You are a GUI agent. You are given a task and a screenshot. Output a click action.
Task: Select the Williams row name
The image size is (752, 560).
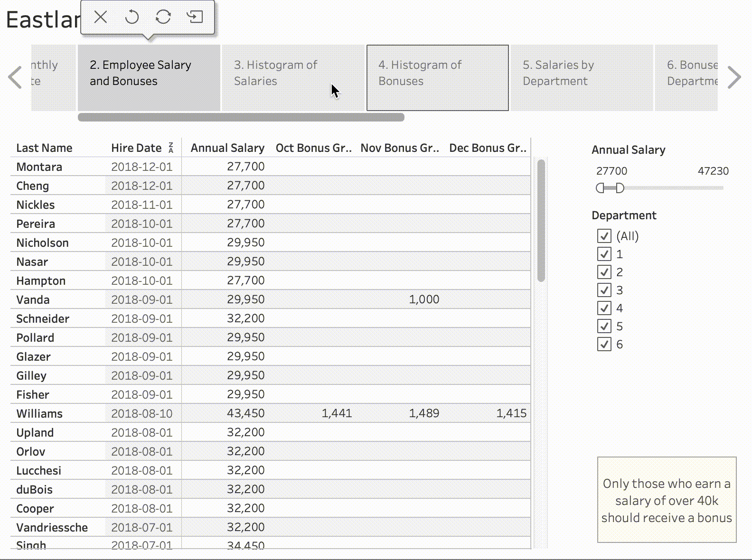(x=39, y=414)
